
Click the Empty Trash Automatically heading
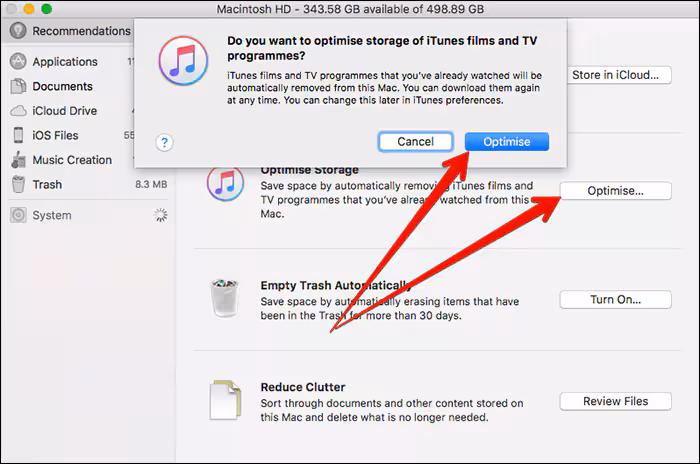point(336,285)
